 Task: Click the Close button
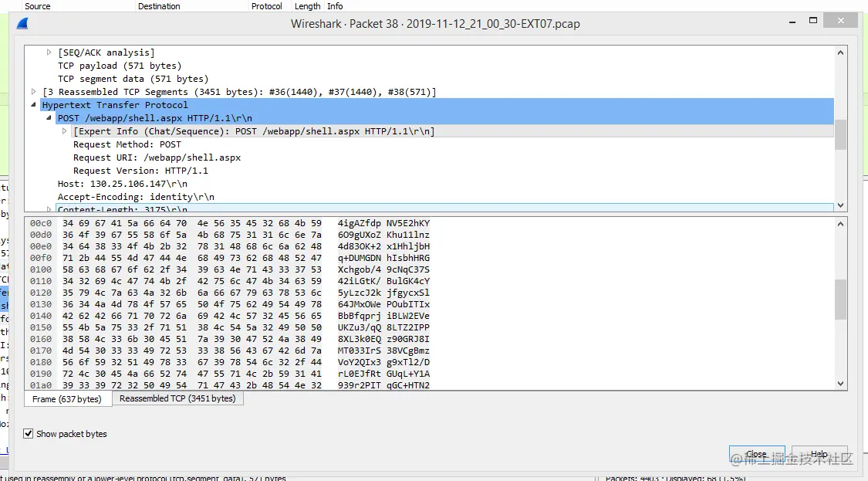coord(757,454)
